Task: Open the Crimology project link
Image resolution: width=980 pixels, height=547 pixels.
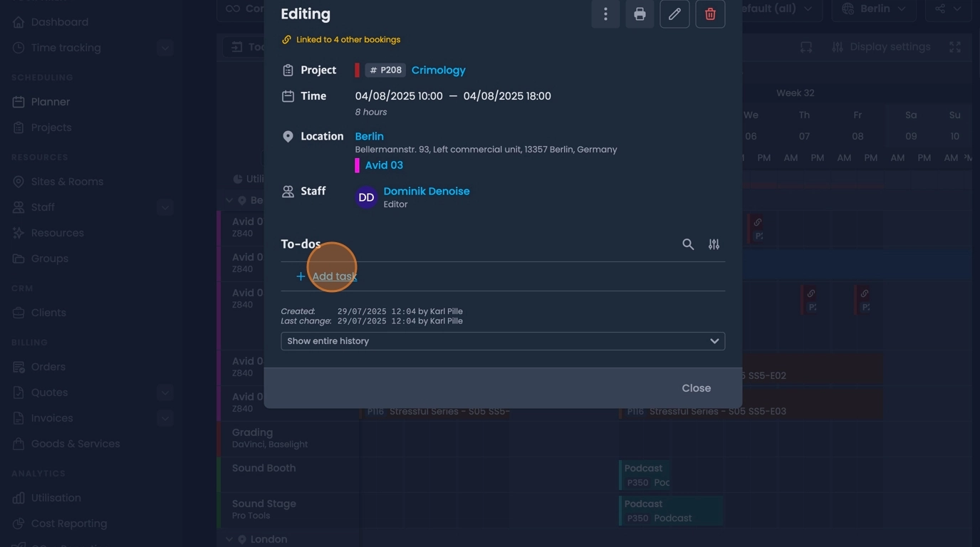Action: pyautogui.click(x=438, y=70)
